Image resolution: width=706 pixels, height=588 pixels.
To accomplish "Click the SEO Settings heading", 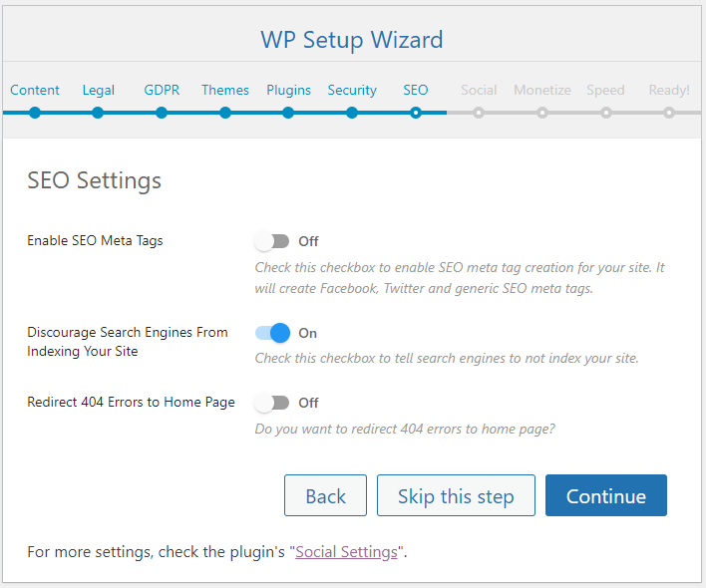I will 94,180.
